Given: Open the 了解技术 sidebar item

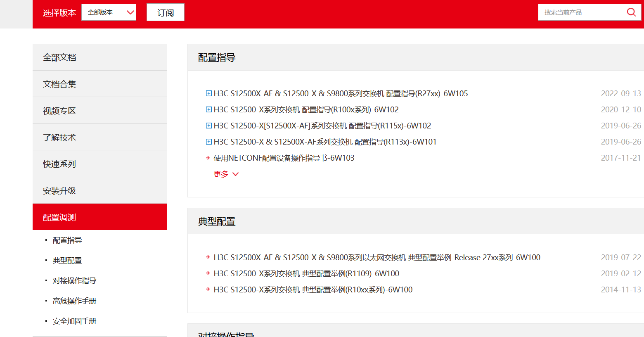Looking at the screenshot, I should coord(99,137).
